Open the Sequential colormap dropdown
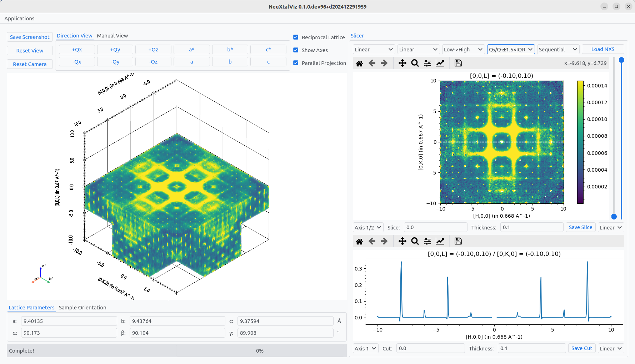Image resolution: width=635 pixels, height=364 pixels. tap(558, 49)
